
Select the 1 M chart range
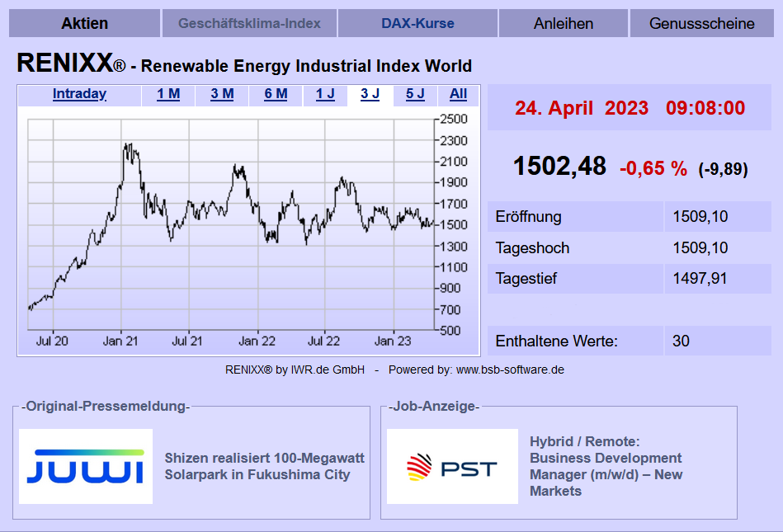click(x=168, y=94)
